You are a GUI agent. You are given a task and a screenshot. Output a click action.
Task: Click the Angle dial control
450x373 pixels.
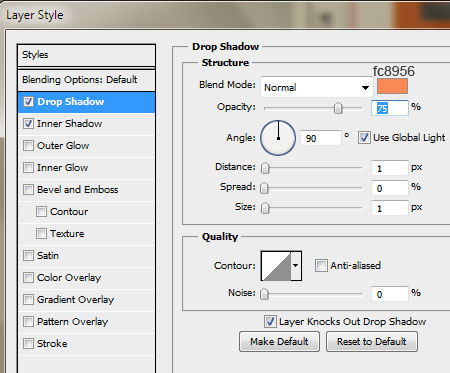click(278, 138)
